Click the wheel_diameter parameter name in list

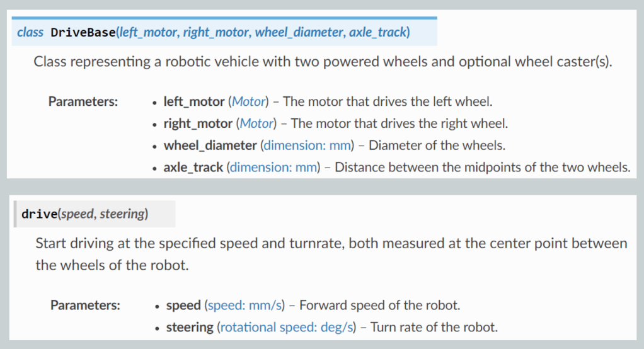210,146
